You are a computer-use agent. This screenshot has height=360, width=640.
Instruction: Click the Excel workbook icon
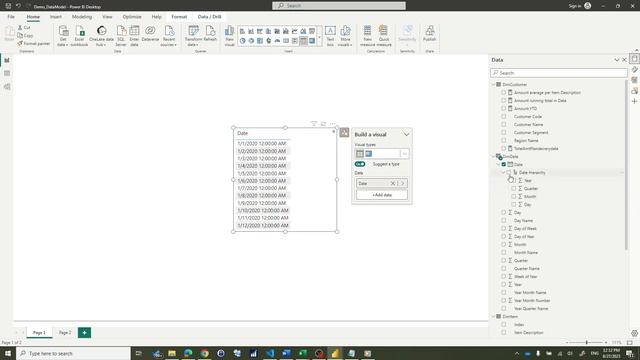click(x=79, y=36)
